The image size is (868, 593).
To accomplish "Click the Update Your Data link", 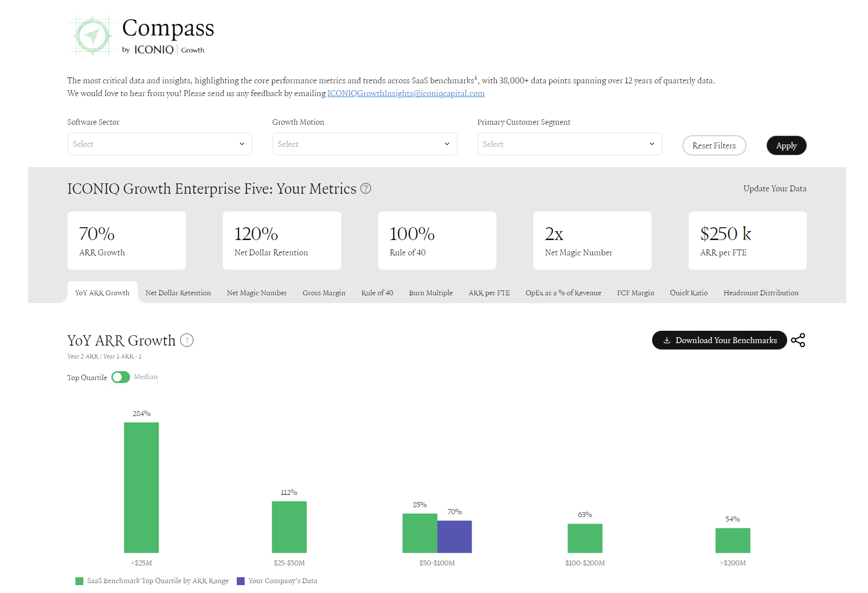I will [774, 189].
